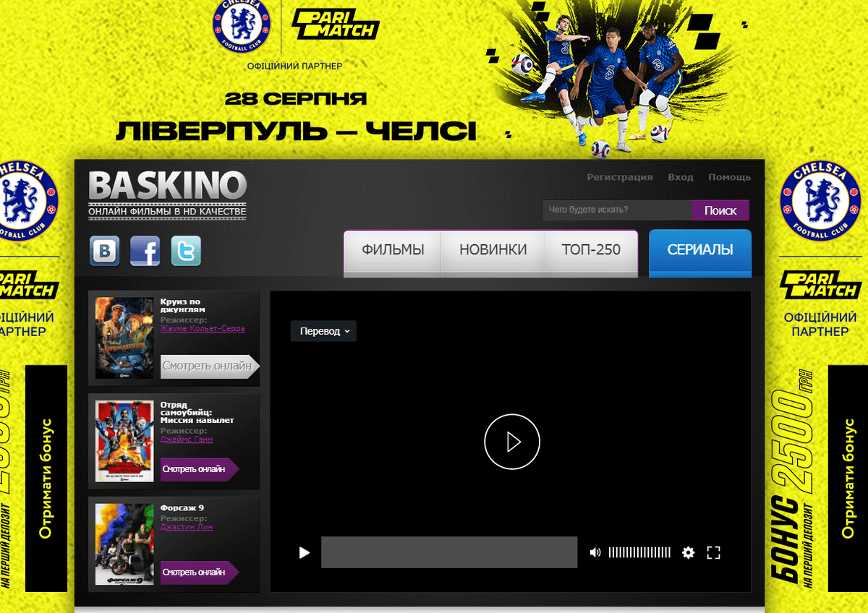The image size is (868, 613).
Task: Open the Форсаж 9 poster thumbnail
Action: (x=124, y=544)
